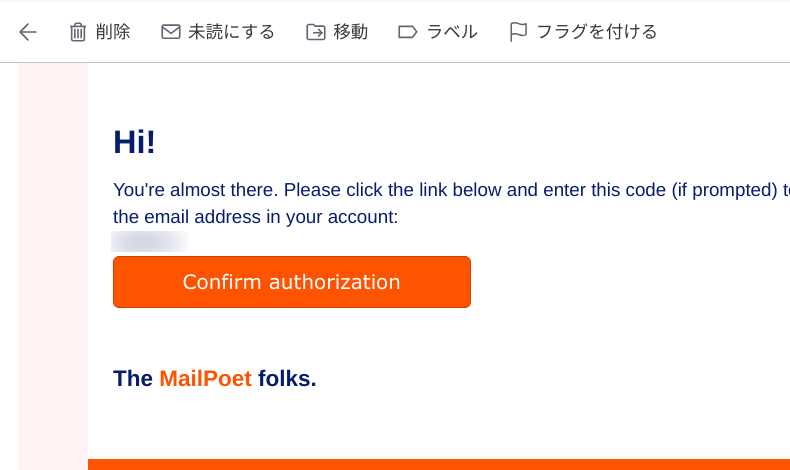
Task: Click the label tag icon
Action: tap(408, 32)
